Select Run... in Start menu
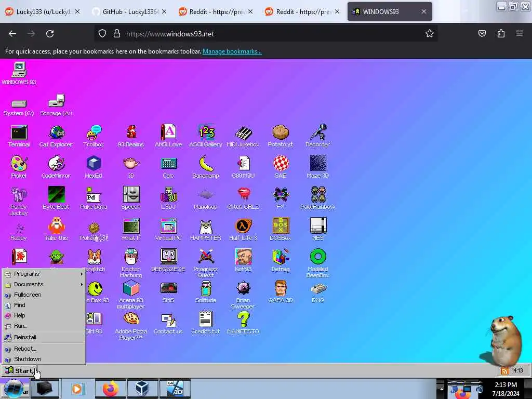The image size is (532, 399). [x=44, y=326]
